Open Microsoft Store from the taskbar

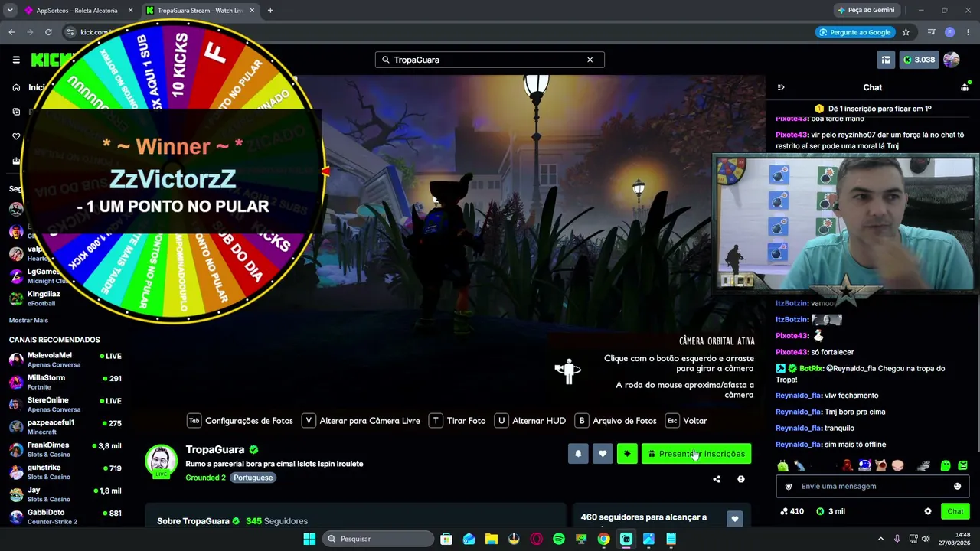pyautogui.click(x=446, y=539)
